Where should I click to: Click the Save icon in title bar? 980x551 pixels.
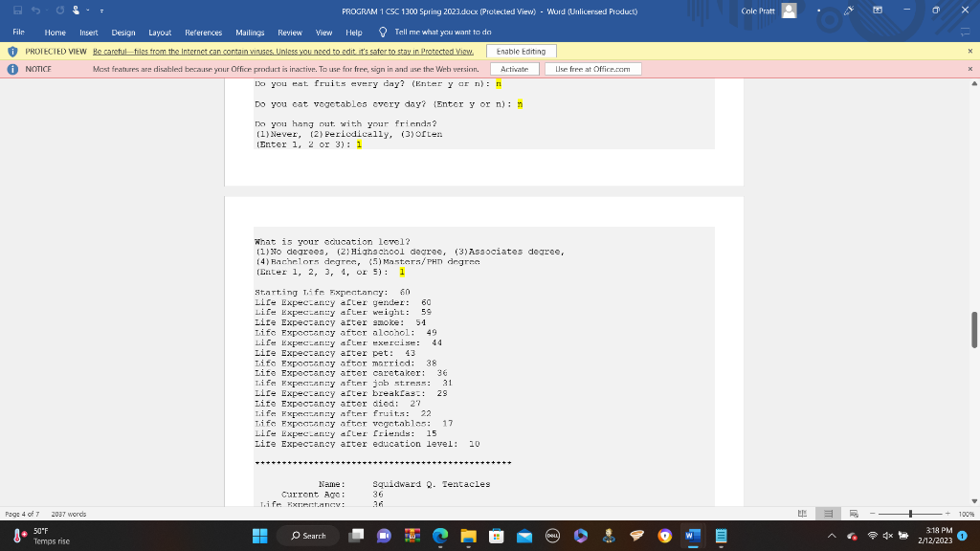[x=17, y=11]
